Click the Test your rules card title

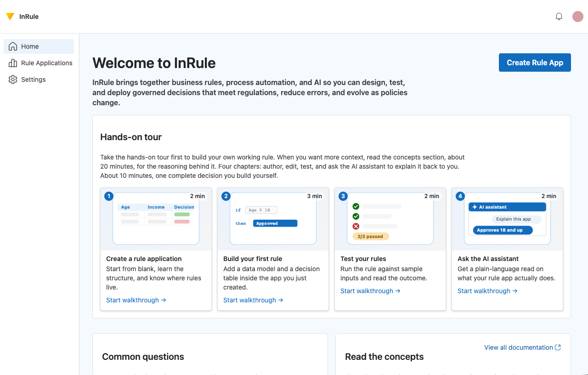tap(363, 259)
